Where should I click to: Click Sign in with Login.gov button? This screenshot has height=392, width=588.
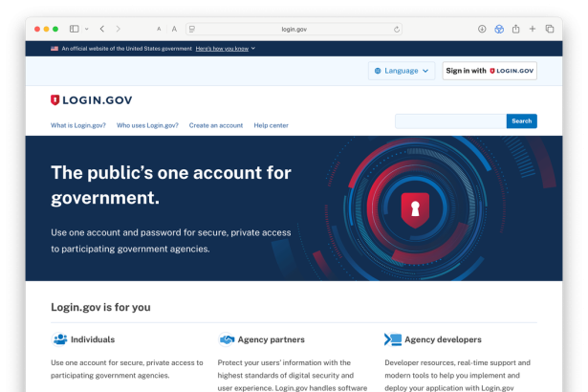(x=490, y=71)
